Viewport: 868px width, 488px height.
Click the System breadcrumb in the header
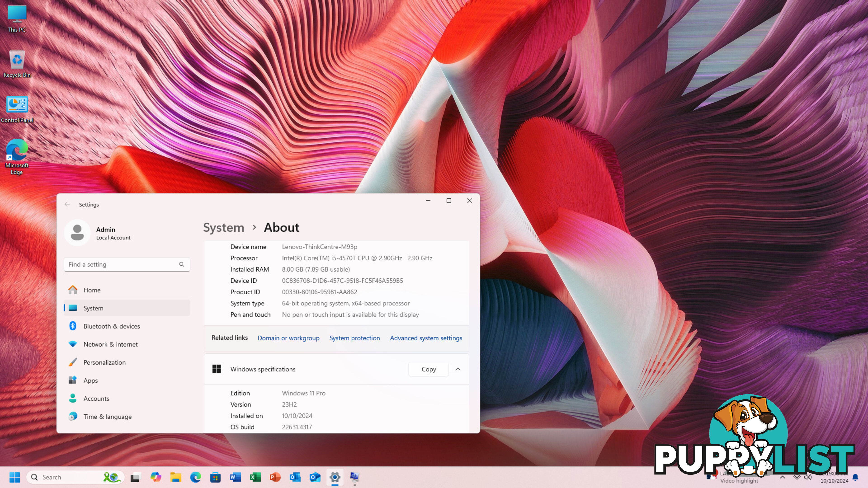pos(223,228)
